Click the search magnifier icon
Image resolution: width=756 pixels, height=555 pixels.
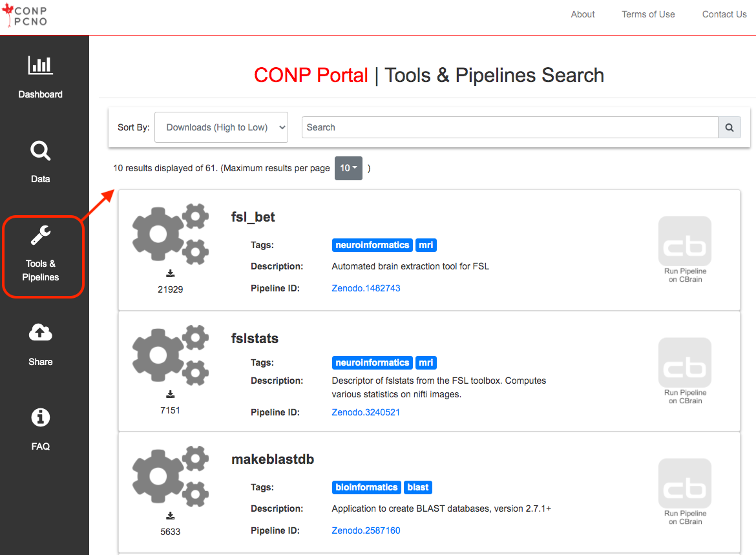tap(730, 127)
